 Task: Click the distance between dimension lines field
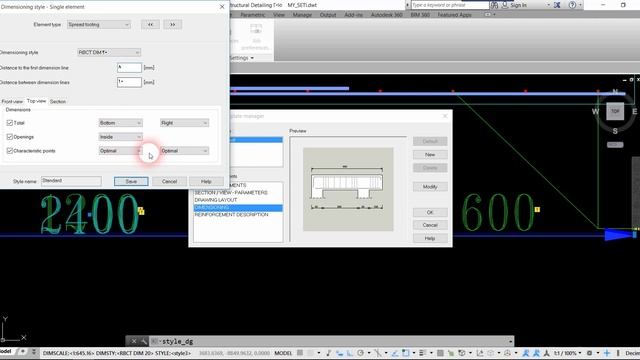(x=129, y=82)
